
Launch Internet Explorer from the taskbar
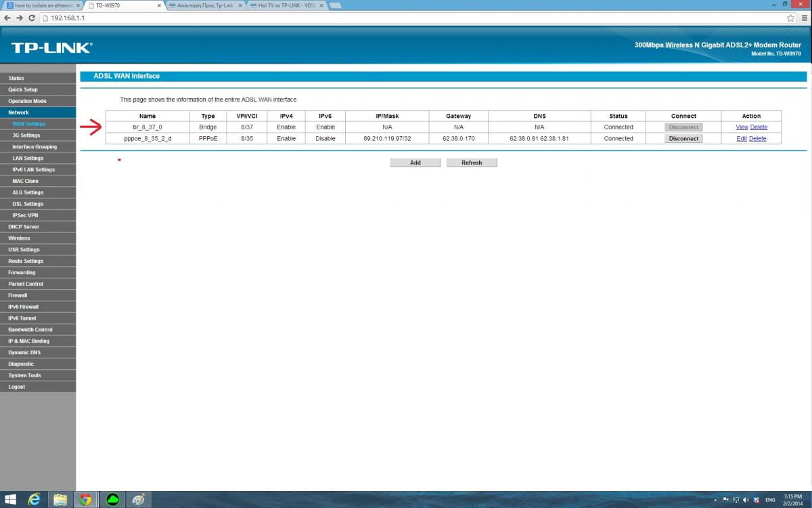(x=34, y=500)
